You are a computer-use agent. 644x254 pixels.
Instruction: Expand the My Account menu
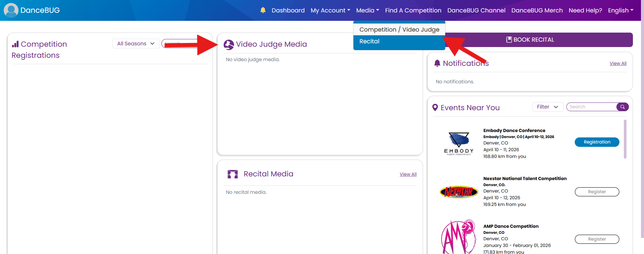tap(330, 10)
